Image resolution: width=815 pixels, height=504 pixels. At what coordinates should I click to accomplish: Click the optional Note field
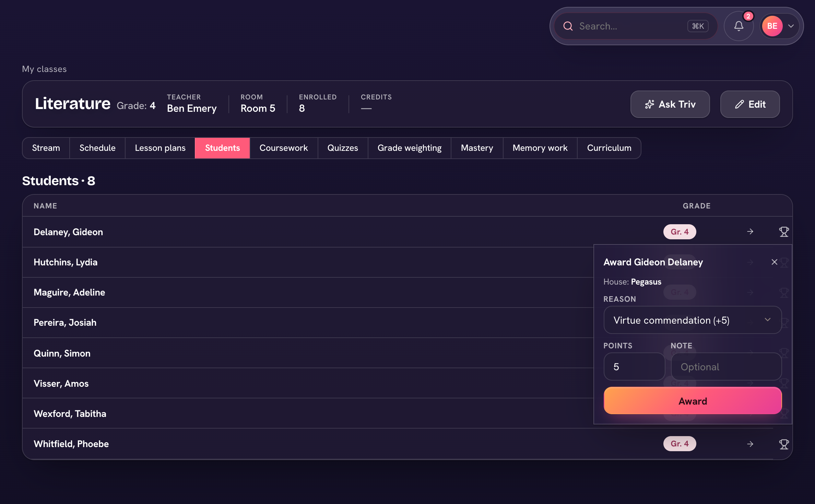(x=726, y=367)
